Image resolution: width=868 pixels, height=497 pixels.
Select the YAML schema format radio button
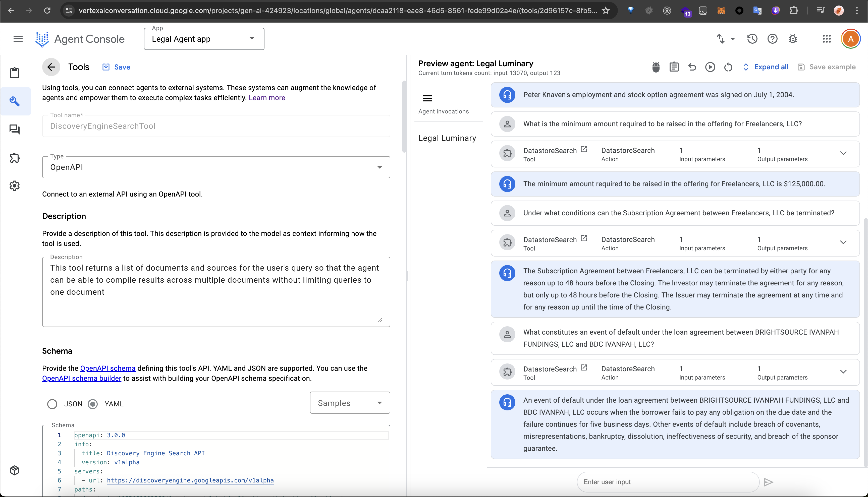point(93,404)
